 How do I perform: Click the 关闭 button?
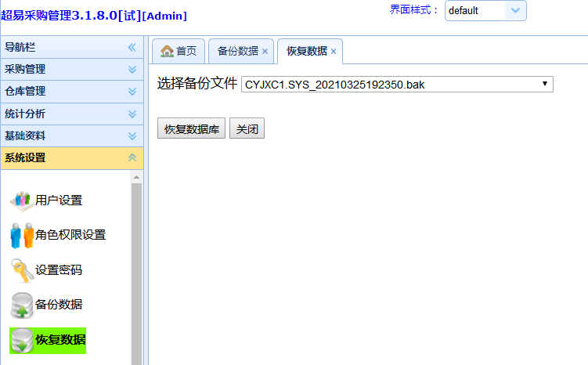(247, 129)
